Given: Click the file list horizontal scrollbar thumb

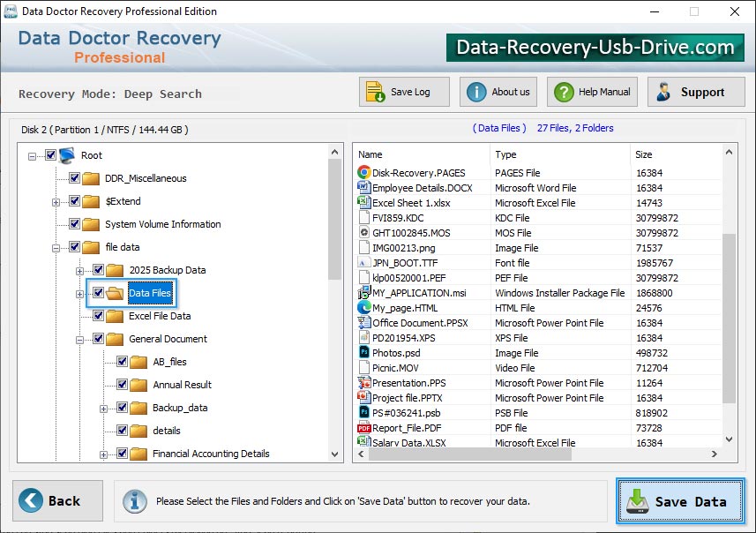Looking at the screenshot, I should (469, 454).
